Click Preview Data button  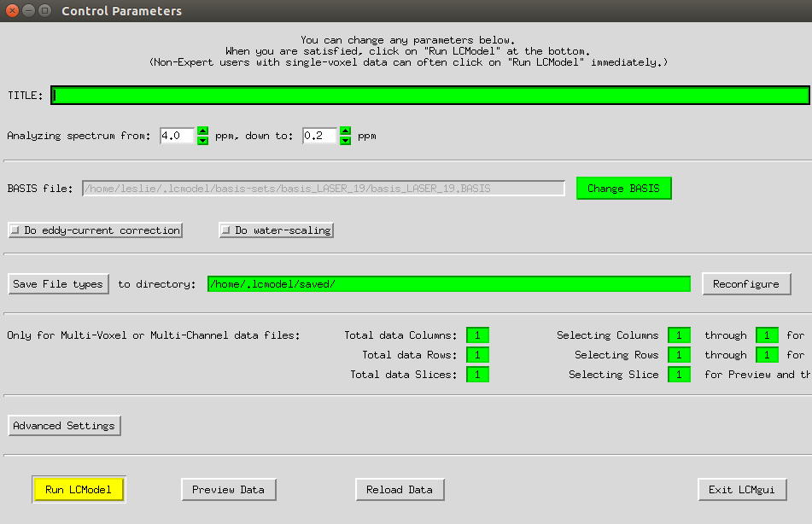tap(228, 490)
